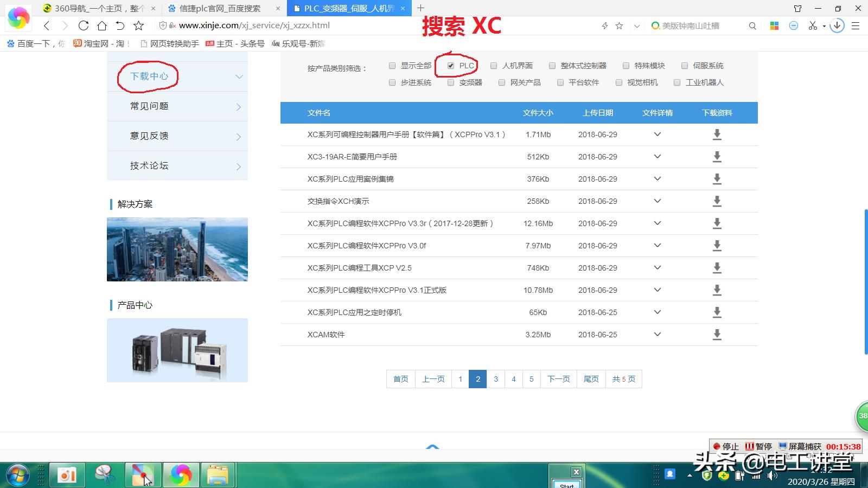Click 下一页 pagination button
This screenshot has width=868, height=488.
tap(558, 379)
